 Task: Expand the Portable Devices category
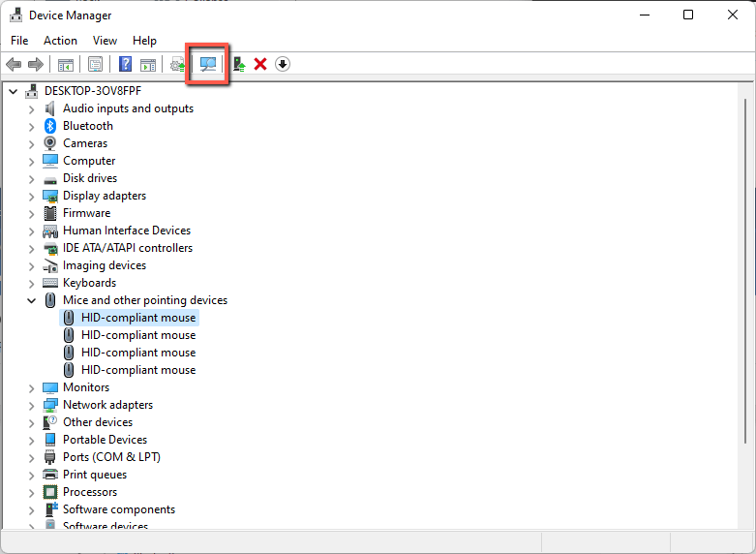[31, 440]
